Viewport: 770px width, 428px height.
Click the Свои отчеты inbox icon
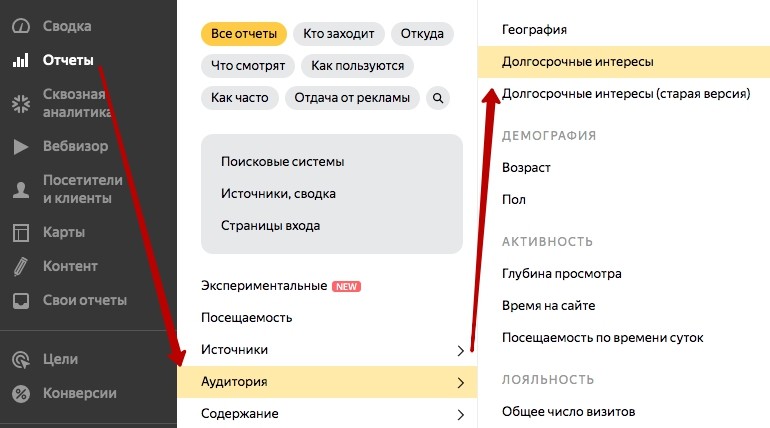point(20,300)
